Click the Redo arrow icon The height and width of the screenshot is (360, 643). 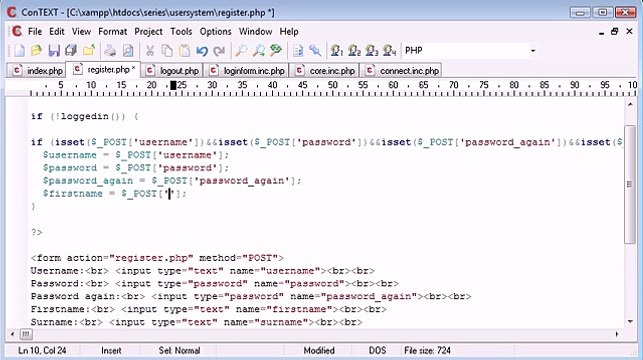click(x=219, y=51)
